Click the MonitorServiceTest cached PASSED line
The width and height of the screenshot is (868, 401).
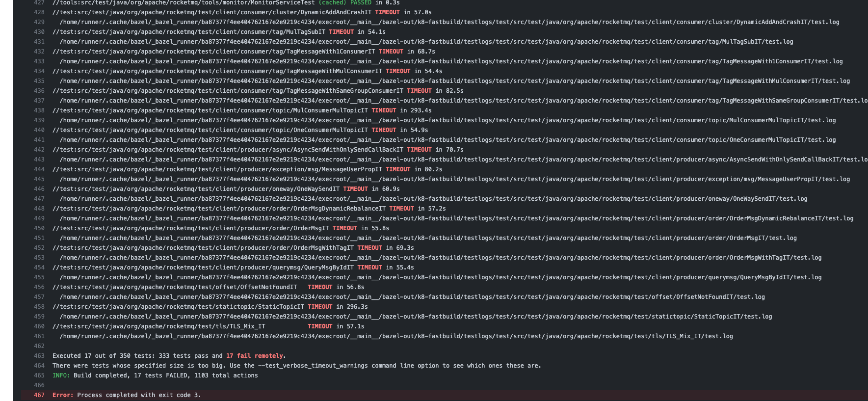226,3
